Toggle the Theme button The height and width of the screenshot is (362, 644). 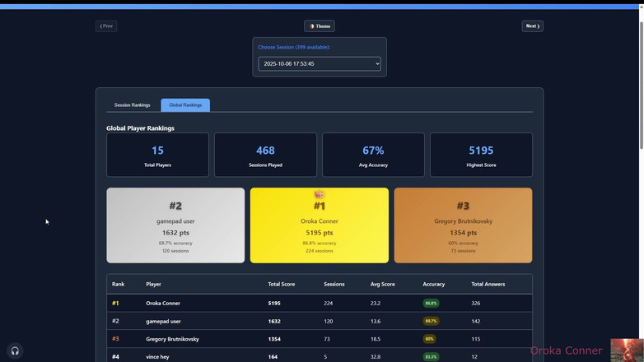(x=320, y=26)
